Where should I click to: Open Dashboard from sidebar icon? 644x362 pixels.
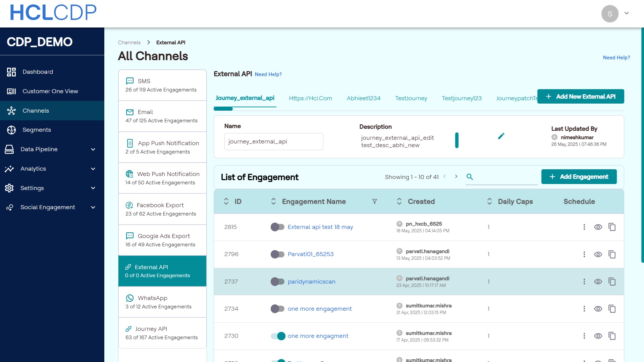point(11,72)
